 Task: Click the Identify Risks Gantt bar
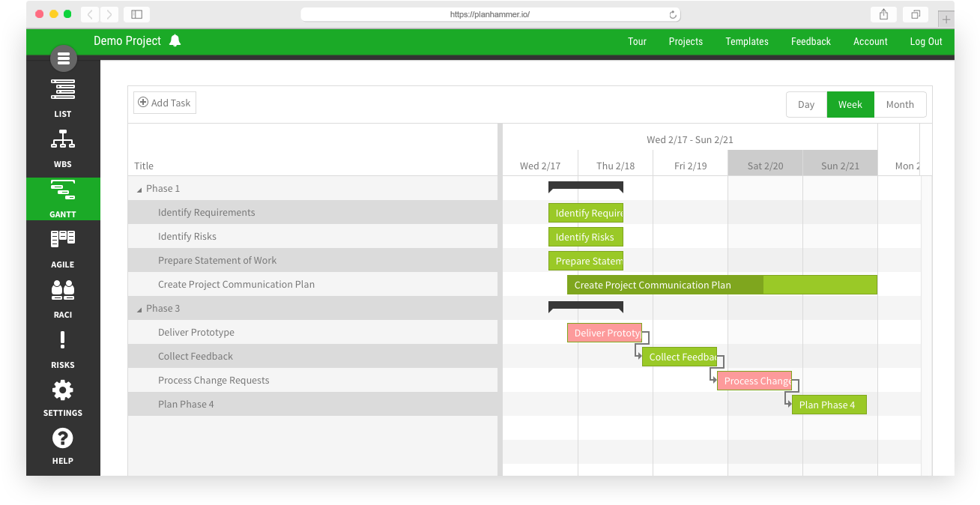586,237
